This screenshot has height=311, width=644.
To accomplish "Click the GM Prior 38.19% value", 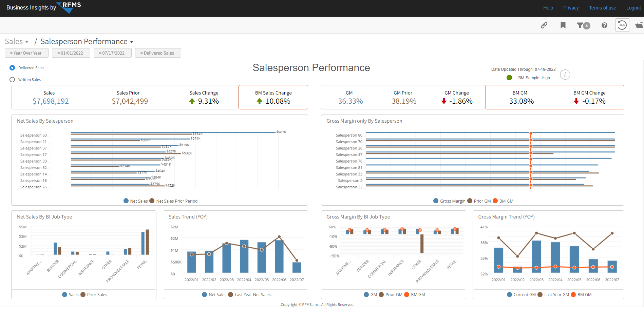I will pos(404,101).
